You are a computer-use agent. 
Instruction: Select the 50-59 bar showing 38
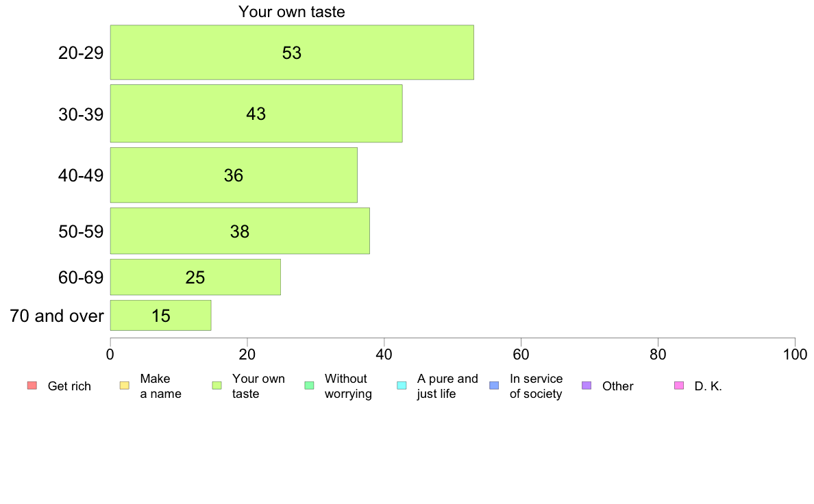coord(240,231)
